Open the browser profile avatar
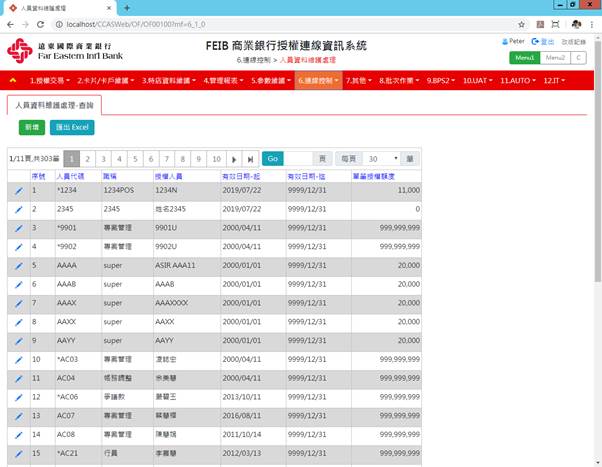 pyautogui.click(x=576, y=25)
